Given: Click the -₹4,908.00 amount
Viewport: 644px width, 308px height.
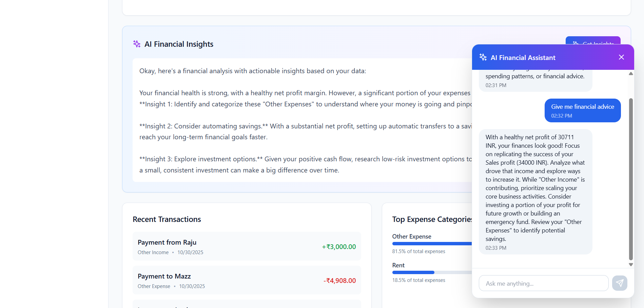Looking at the screenshot, I should pyautogui.click(x=339, y=281).
